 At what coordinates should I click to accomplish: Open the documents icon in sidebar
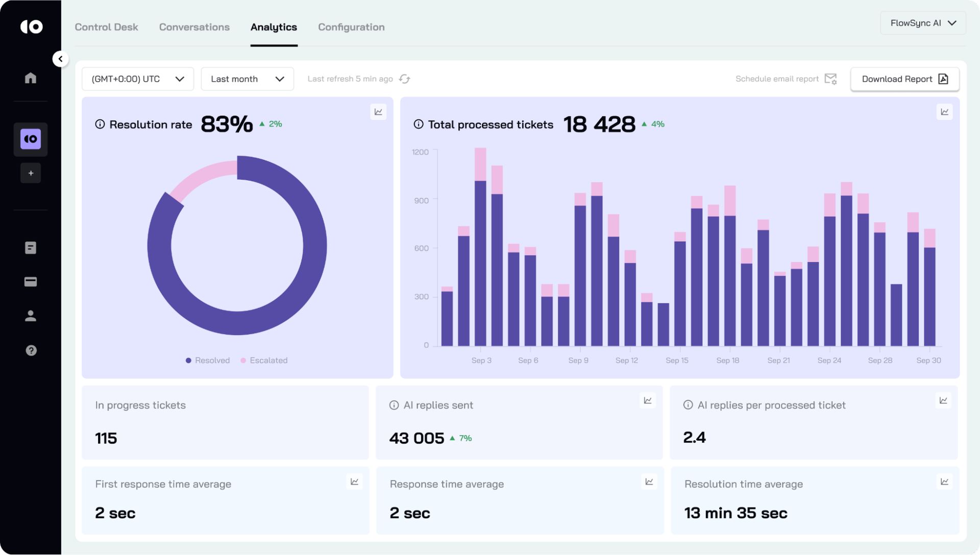[31, 248]
